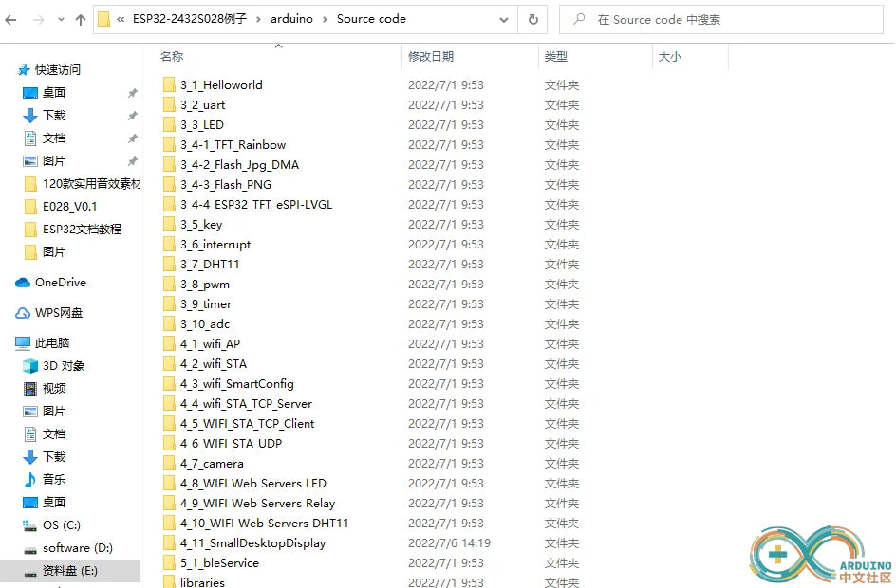Select folder icon of 3_5_key
This screenshot has width=896, height=588.
point(169,225)
